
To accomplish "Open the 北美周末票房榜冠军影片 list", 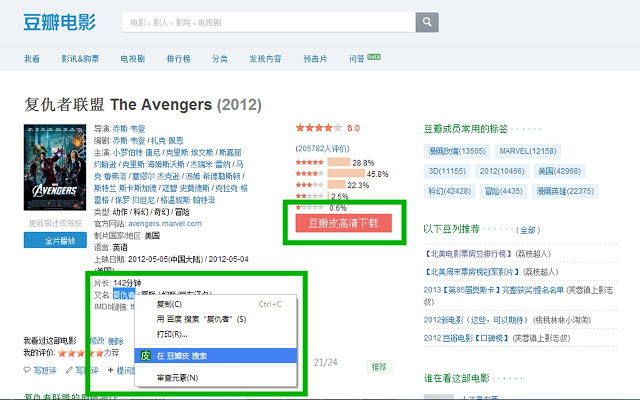I will pos(471,271).
